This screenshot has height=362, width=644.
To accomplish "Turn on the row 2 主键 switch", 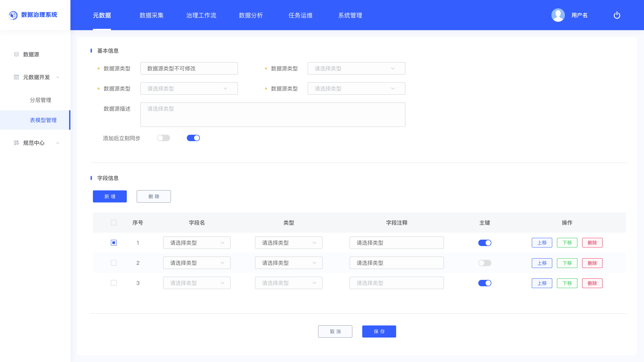I will [485, 263].
